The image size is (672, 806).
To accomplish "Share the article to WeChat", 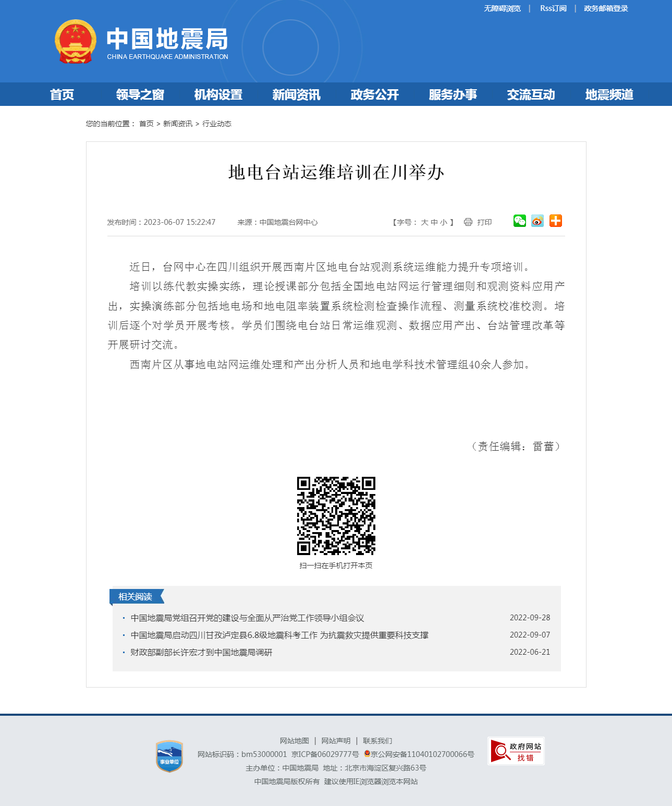I will (519, 221).
